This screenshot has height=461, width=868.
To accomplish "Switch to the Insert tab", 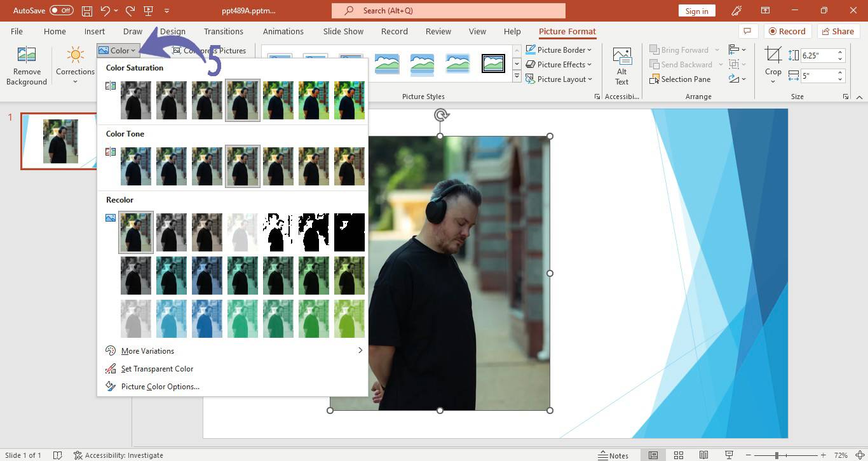I will (95, 31).
